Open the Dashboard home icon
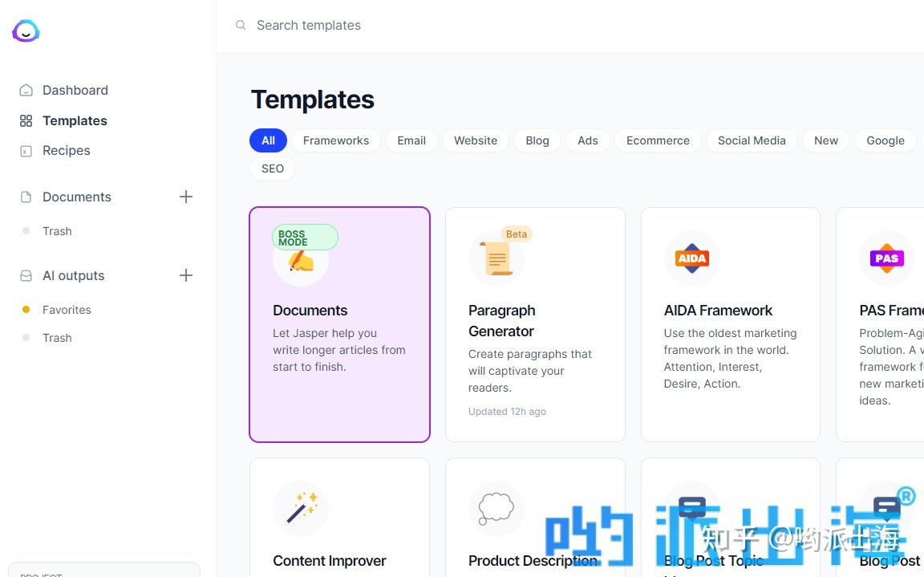This screenshot has height=577, width=924. 26,90
